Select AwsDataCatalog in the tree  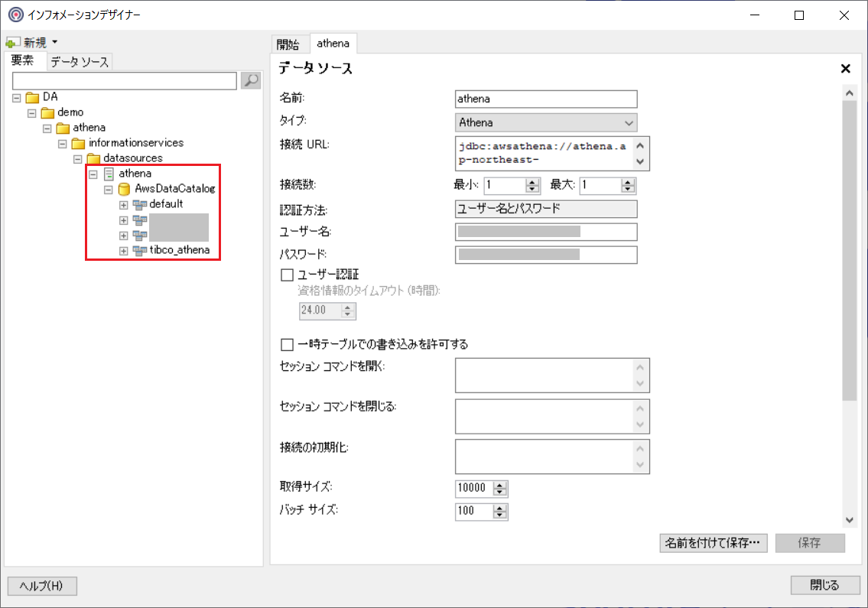175,189
